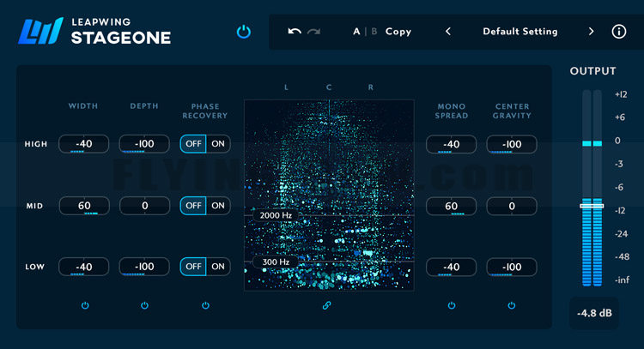Open the Default Setting preset menu
Viewport: 644px width, 349px height.
[520, 32]
